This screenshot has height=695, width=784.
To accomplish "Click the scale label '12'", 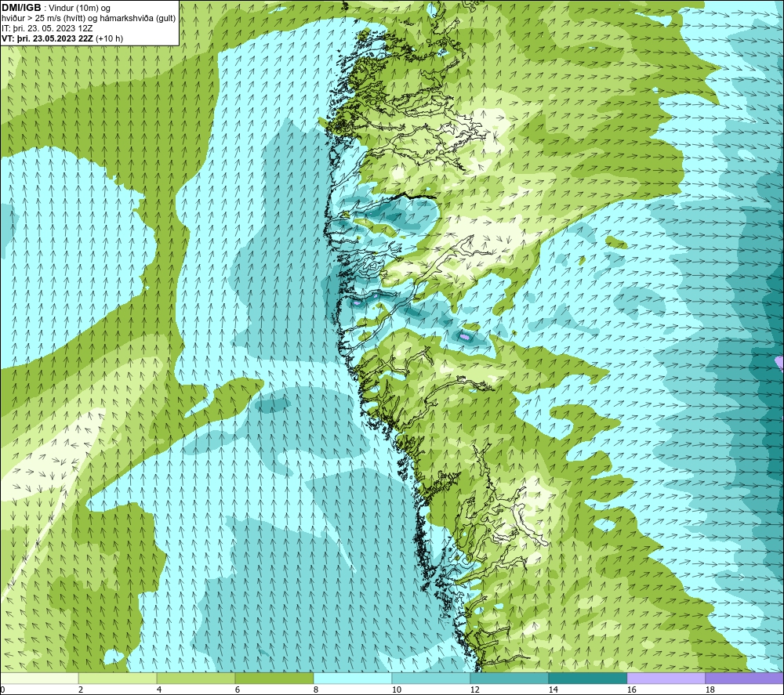I will [475, 690].
